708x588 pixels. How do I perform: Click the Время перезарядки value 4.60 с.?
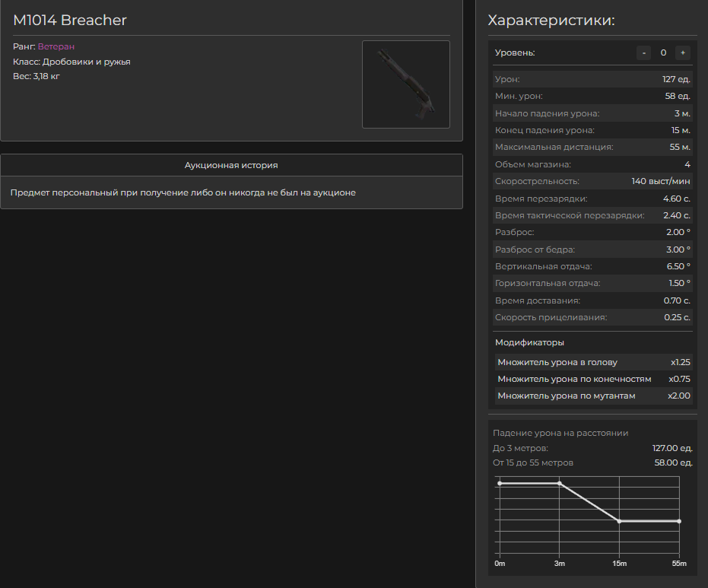pos(677,199)
